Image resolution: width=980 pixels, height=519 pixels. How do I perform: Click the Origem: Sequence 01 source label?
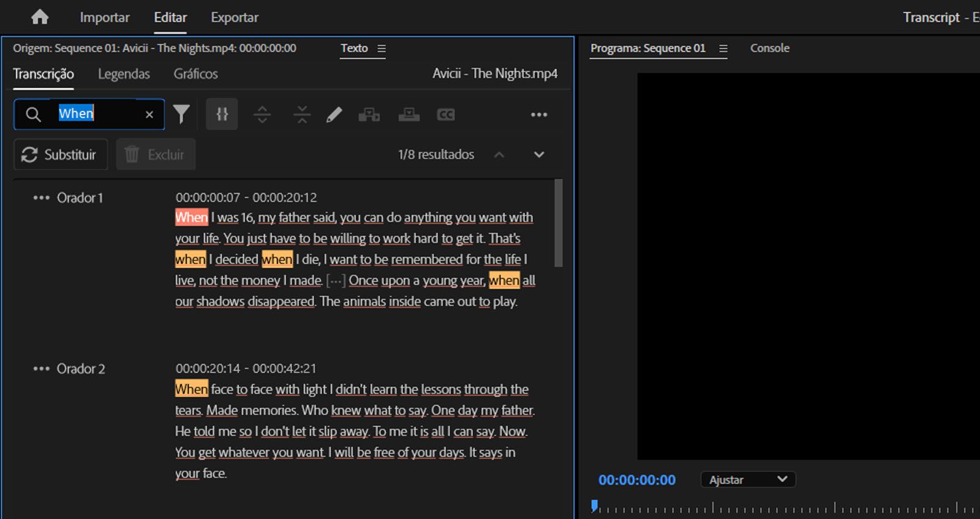tap(154, 48)
